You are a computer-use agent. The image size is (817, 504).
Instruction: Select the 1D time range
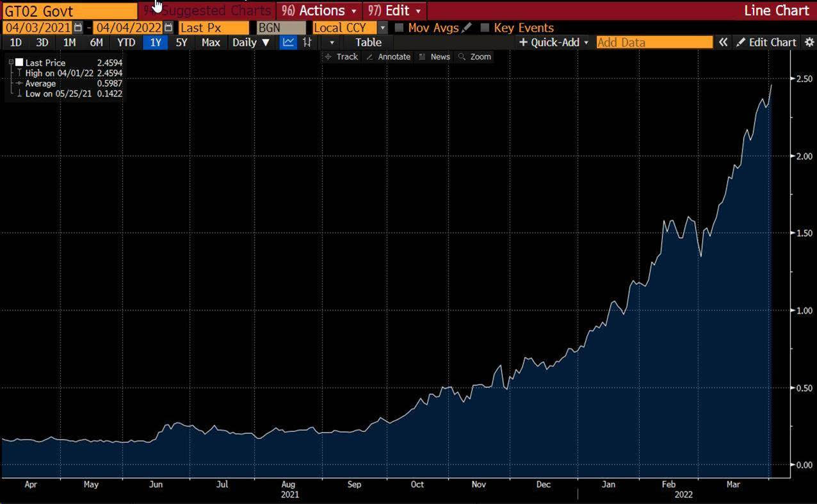click(x=15, y=42)
